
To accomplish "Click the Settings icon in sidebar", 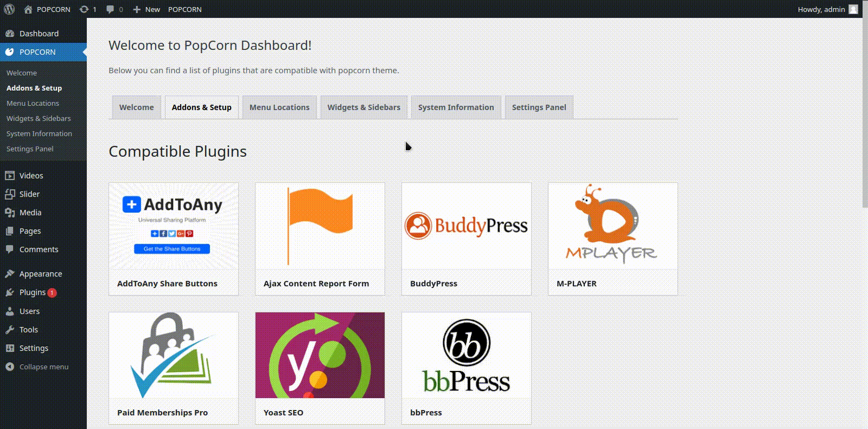I will tap(10, 348).
